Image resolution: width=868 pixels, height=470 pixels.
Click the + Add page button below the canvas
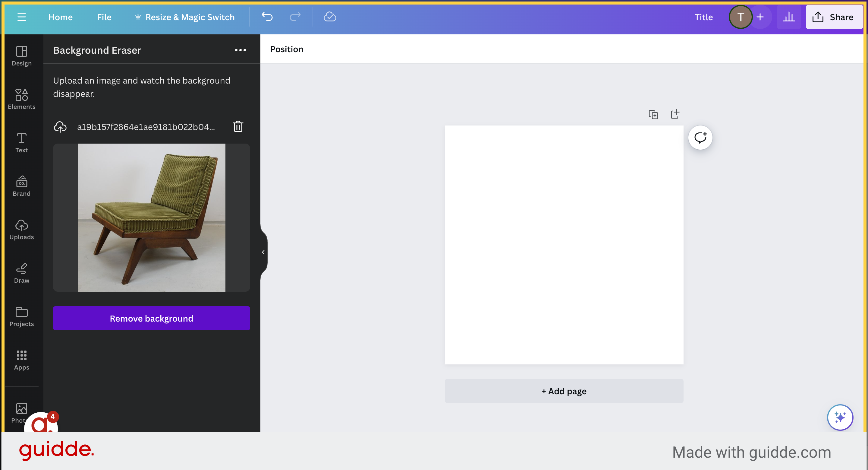(x=564, y=391)
